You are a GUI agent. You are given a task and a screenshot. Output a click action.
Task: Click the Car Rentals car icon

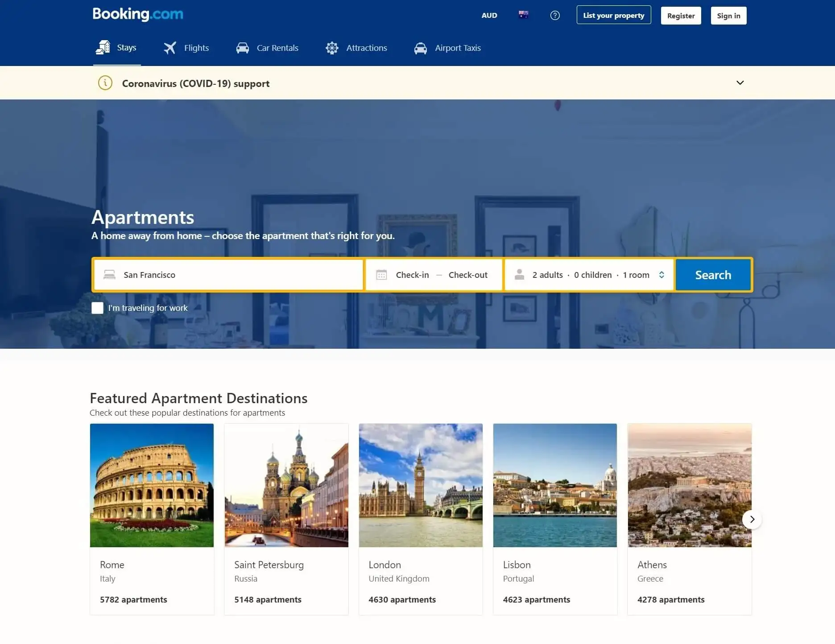[x=242, y=48]
